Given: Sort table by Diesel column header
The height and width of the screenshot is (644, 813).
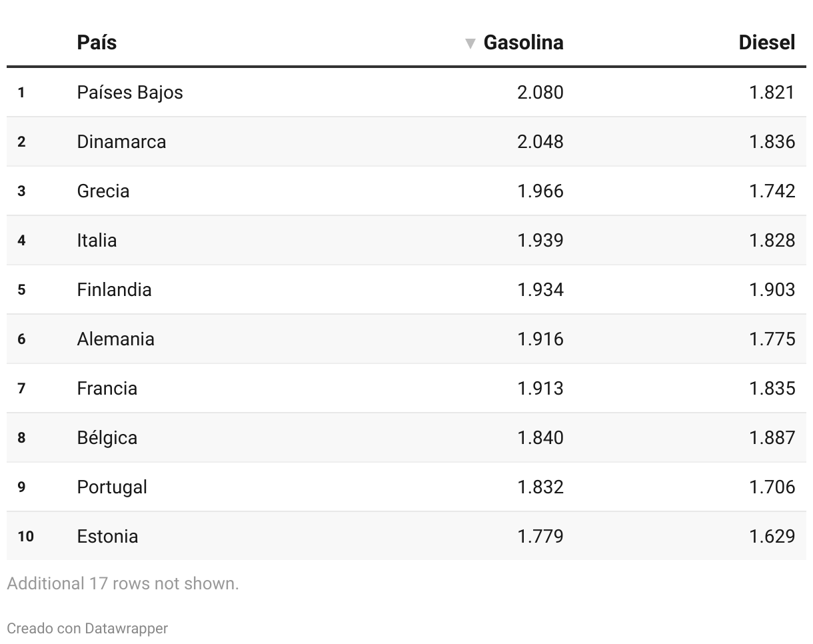Looking at the screenshot, I should 766,43.
